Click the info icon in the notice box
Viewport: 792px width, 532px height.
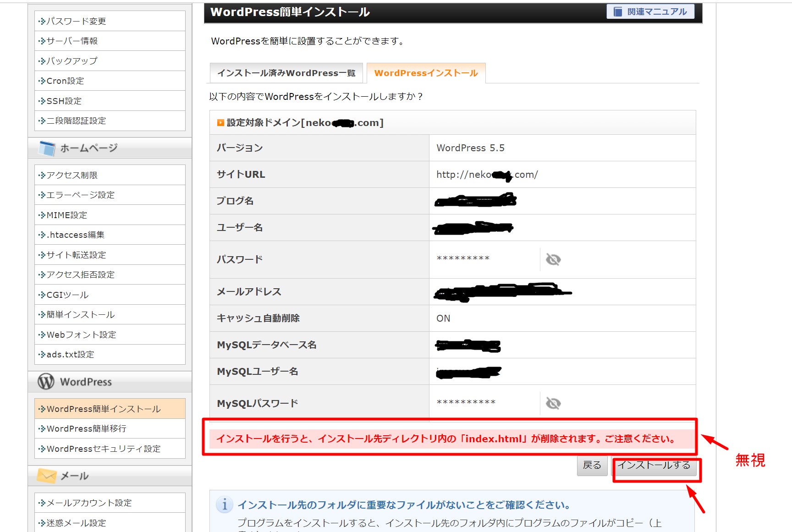(224, 505)
